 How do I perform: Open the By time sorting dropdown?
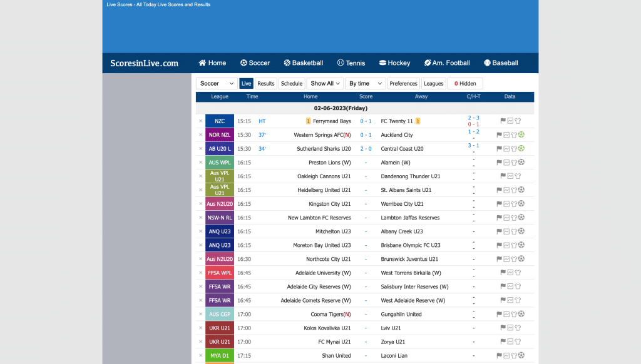(365, 83)
